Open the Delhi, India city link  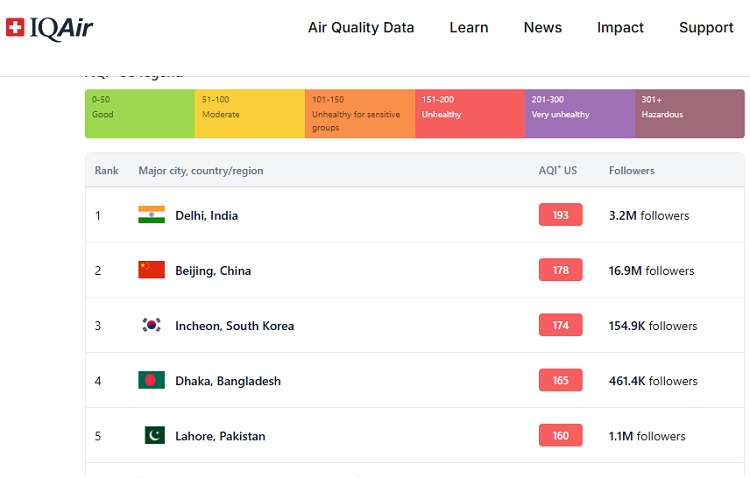point(206,215)
